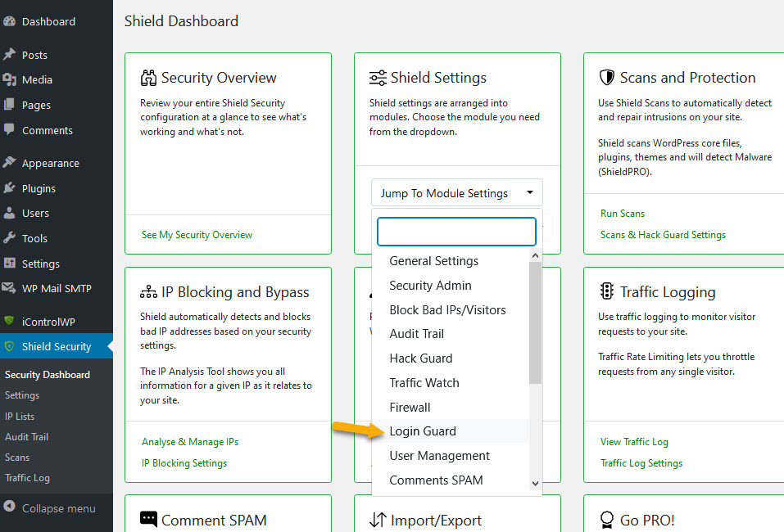Open the Plugins menu label
The height and width of the screenshot is (532, 784).
click(39, 188)
